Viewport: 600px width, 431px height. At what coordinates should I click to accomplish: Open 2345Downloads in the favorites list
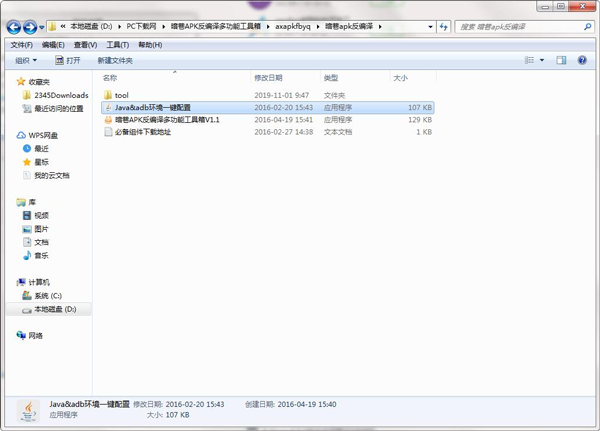61,95
